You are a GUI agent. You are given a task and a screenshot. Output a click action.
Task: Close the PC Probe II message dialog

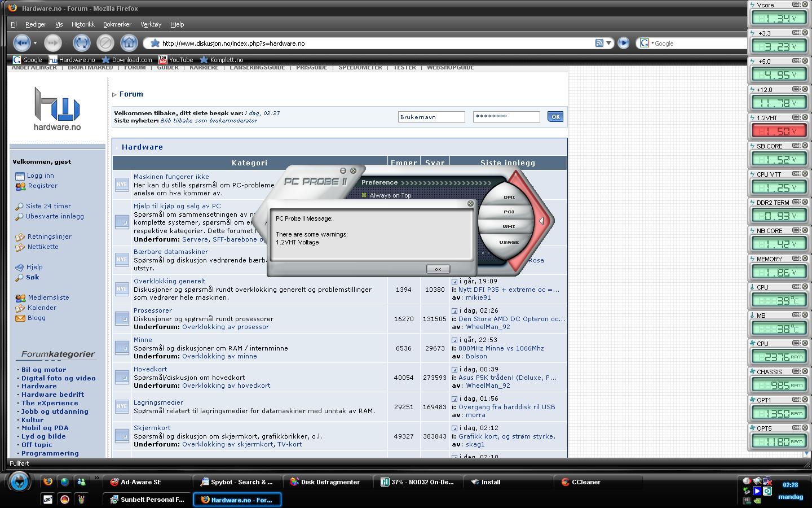click(x=470, y=203)
